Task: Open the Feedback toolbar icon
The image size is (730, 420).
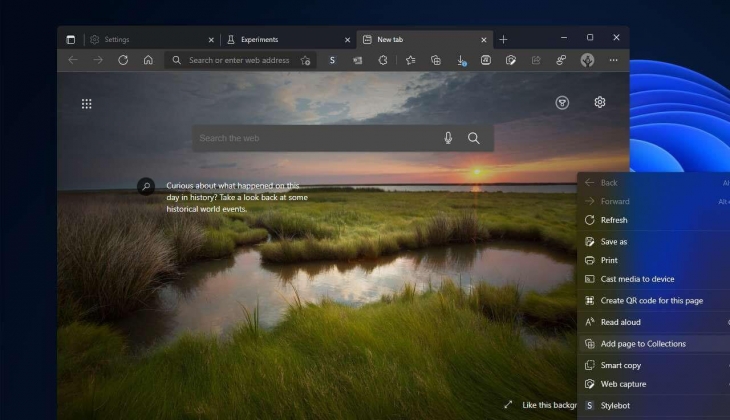Action: (561, 60)
